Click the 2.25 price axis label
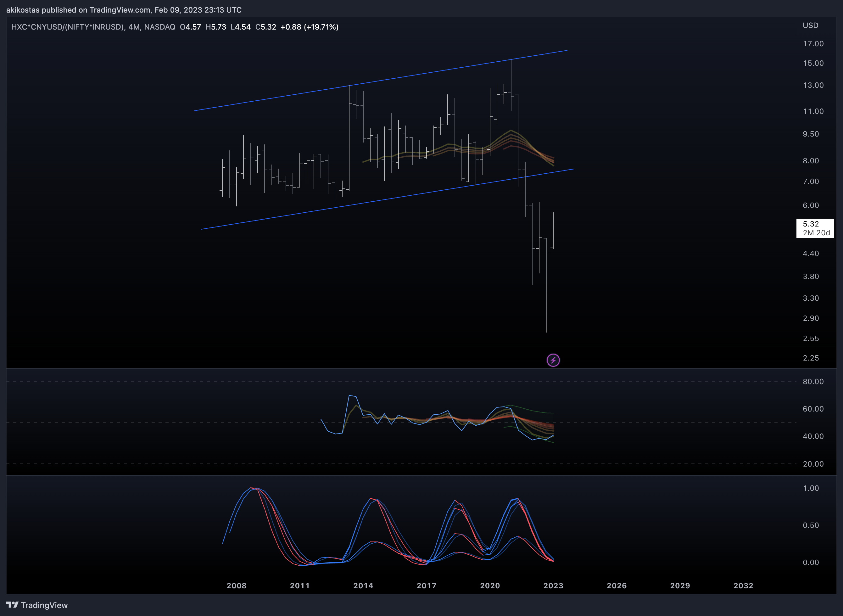Screen dimensions: 843x616 (x=811, y=358)
